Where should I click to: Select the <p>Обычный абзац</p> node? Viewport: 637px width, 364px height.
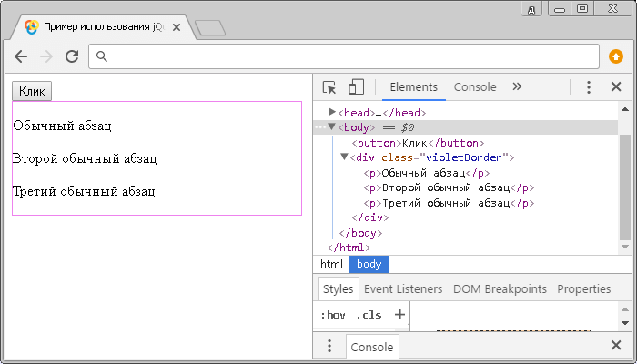(x=427, y=173)
